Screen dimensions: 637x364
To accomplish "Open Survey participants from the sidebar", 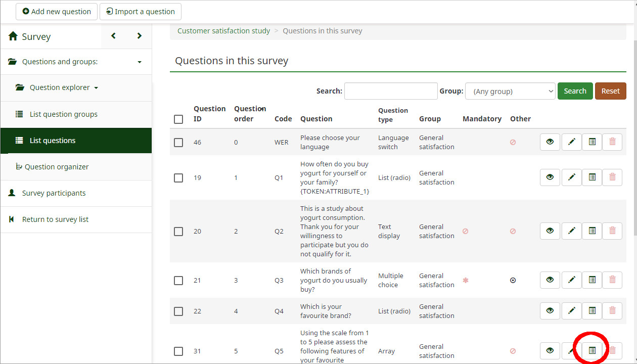I will pos(54,193).
